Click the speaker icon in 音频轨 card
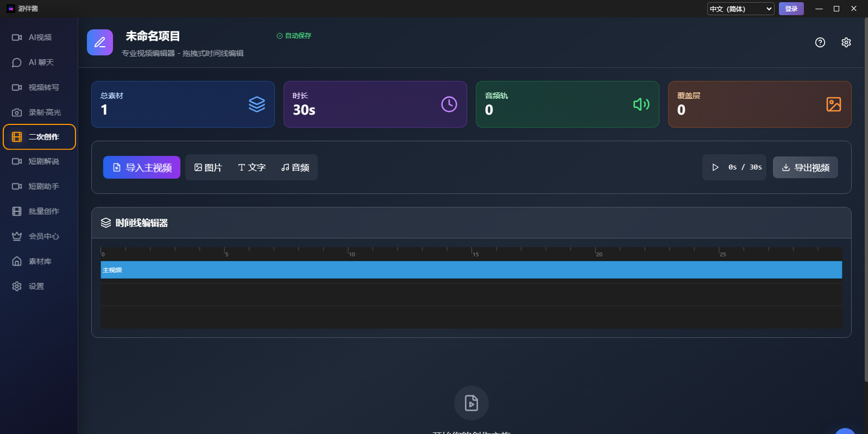868x434 pixels. 641,104
